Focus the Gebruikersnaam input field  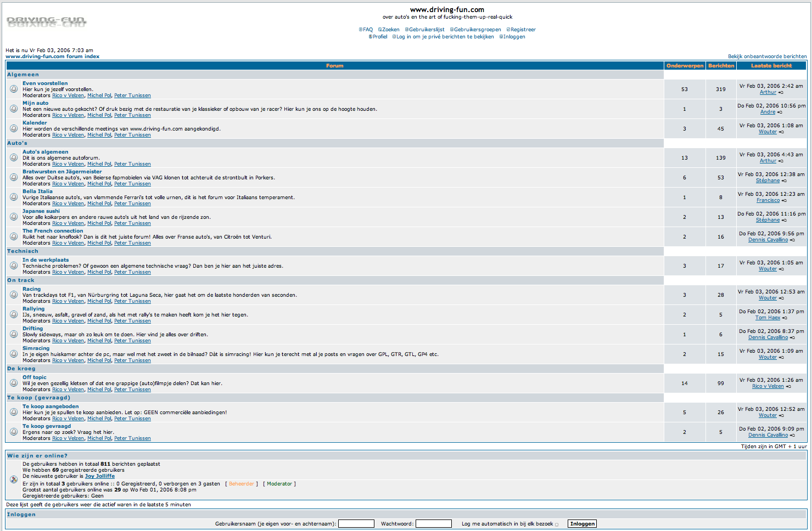coord(356,524)
